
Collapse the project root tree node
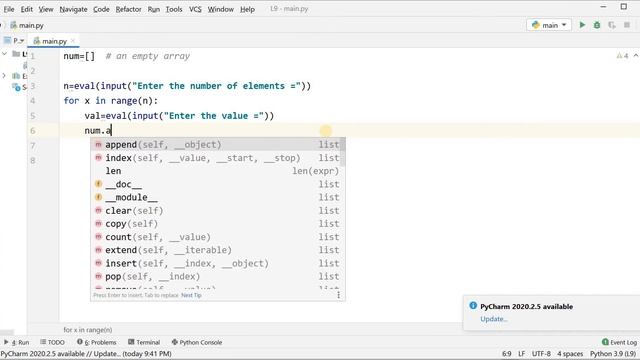4,53
